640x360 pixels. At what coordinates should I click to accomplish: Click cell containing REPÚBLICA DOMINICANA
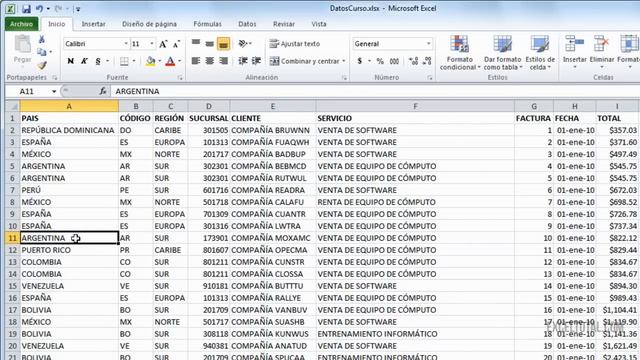(x=69, y=130)
